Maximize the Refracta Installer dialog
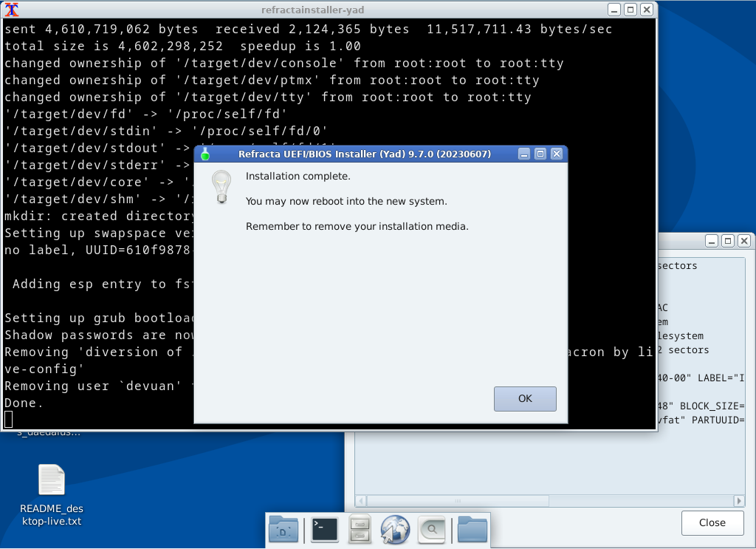Screen dimensions: 756x549 pyautogui.click(x=540, y=154)
